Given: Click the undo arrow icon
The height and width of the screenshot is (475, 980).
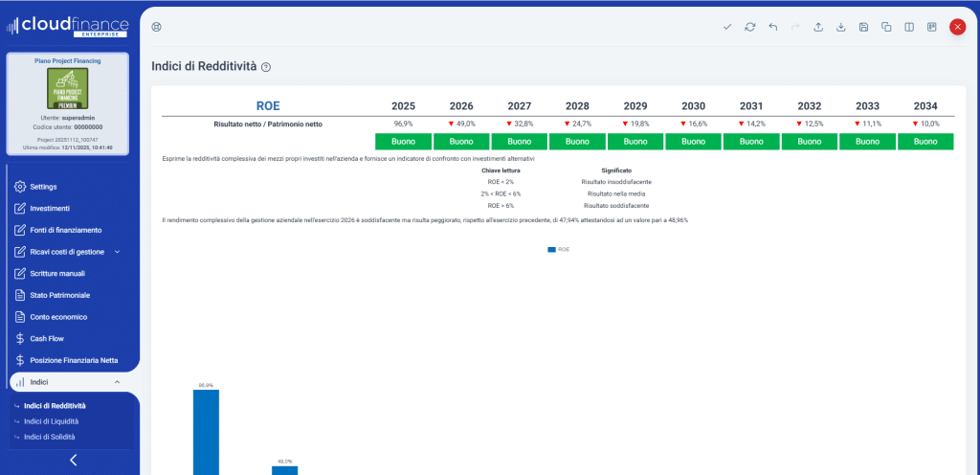Looking at the screenshot, I should [x=772, y=27].
